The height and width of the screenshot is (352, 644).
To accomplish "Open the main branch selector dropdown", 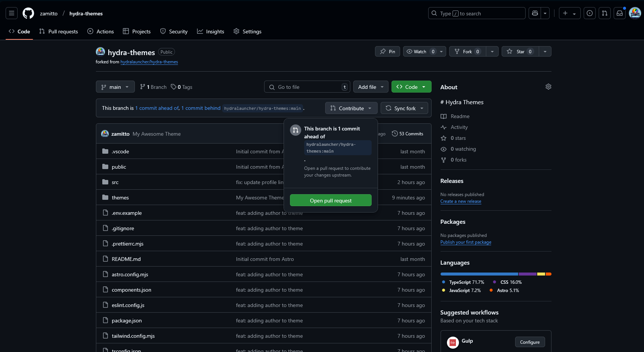I will (115, 87).
